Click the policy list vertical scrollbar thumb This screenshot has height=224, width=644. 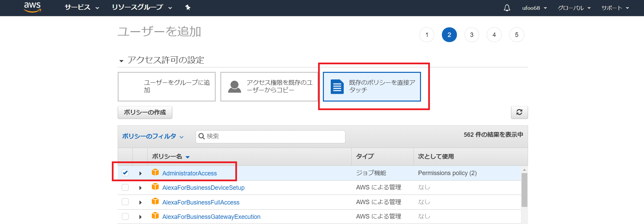(x=524, y=190)
